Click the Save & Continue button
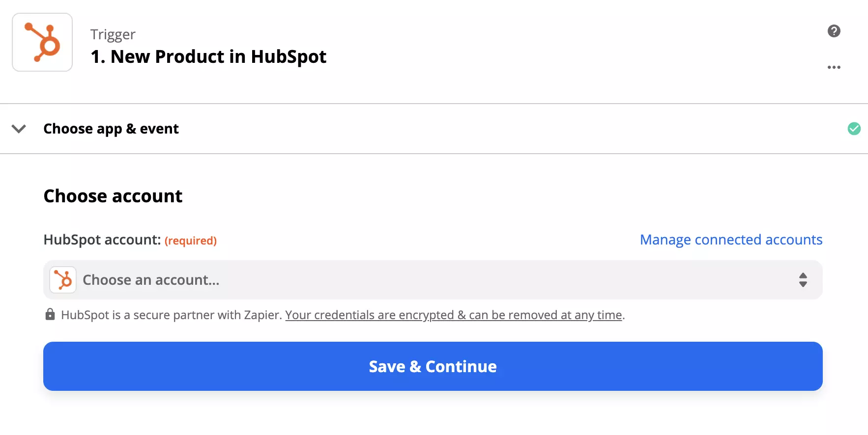The image size is (868, 435). click(x=433, y=366)
